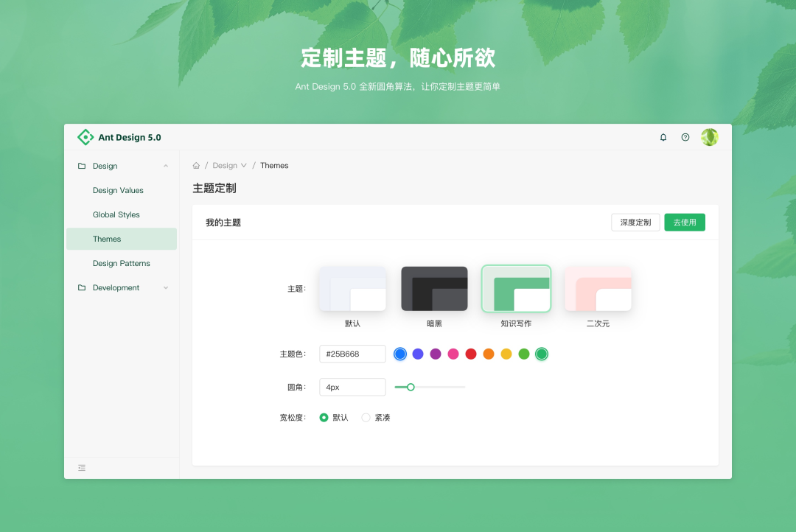796x532 pixels.
Task: Click the Ant Design 5.0 title
Action: pyautogui.click(x=130, y=137)
